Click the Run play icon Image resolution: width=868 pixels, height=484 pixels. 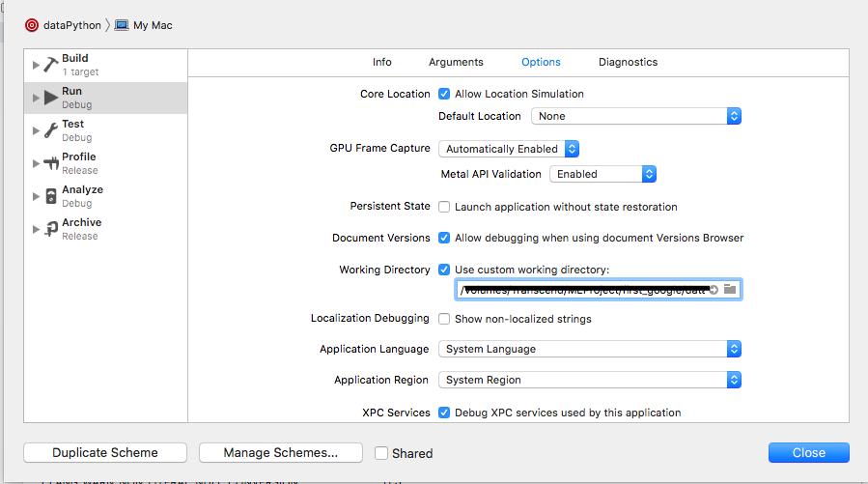(x=51, y=98)
